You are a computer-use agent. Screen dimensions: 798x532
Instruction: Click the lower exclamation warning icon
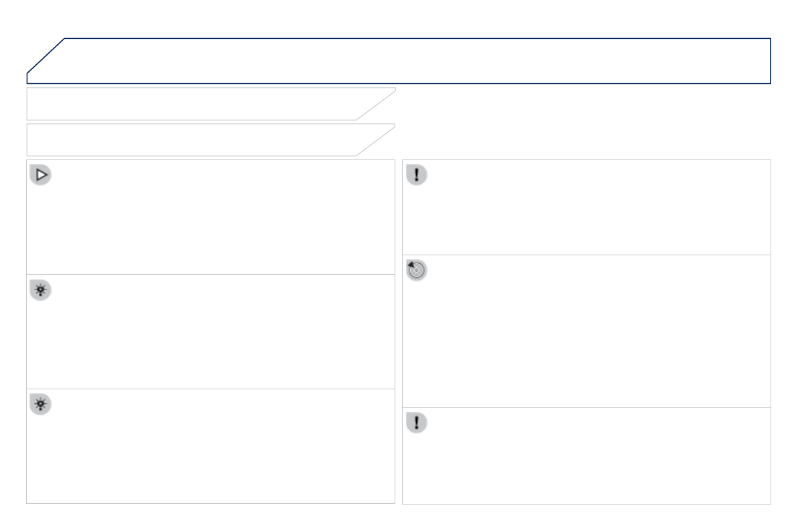tap(417, 423)
